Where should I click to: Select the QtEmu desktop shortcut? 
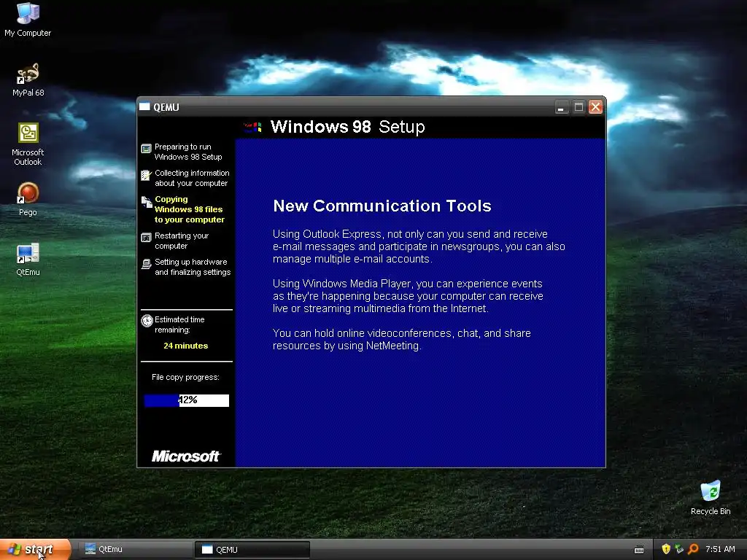pyautogui.click(x=28, y=260)
